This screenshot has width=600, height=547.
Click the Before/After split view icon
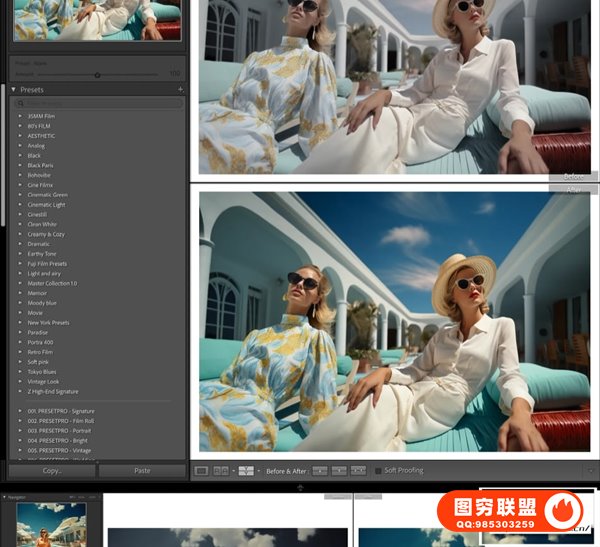click(246, 470)
